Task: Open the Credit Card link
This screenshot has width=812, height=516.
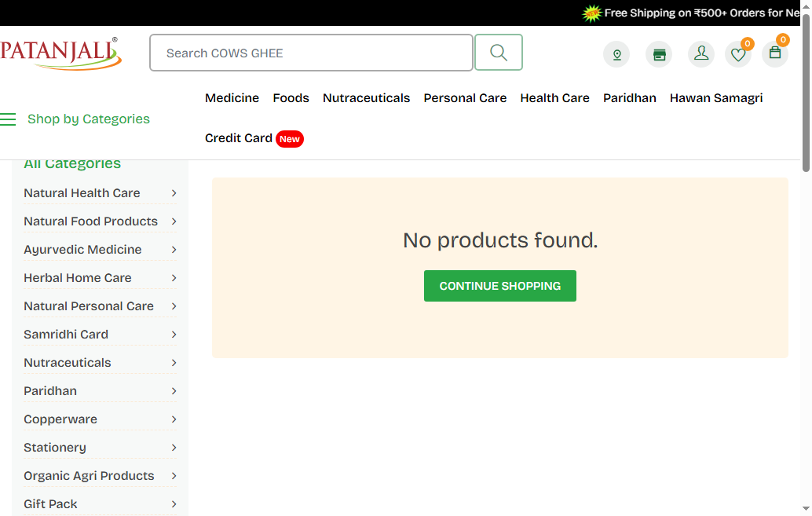Action: point(239,138)
